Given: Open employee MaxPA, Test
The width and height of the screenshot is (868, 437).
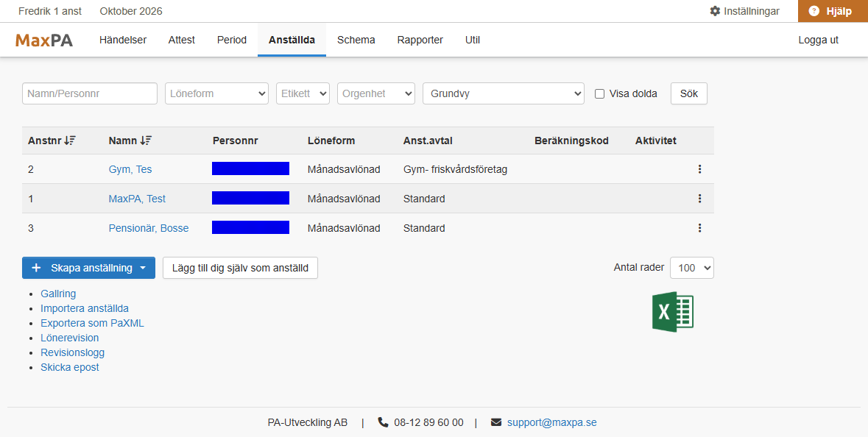Looking at the screenshot, I should pyautogui.click(x=137, y=199).
